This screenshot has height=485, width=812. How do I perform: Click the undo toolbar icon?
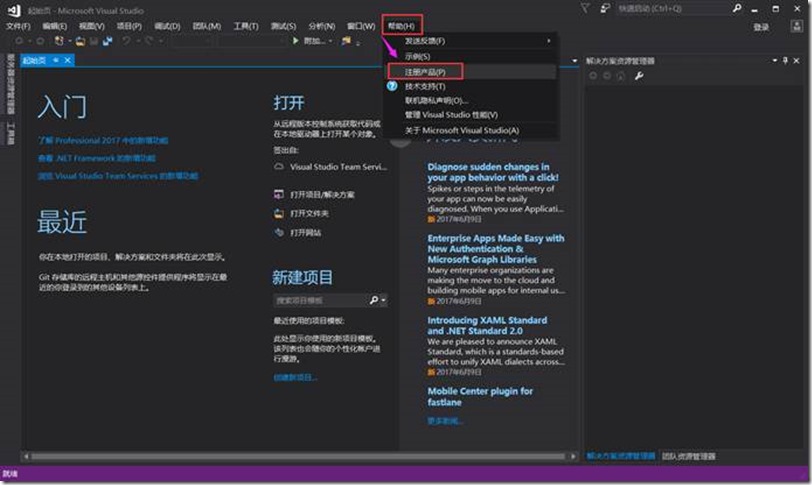tap(126, 40)
